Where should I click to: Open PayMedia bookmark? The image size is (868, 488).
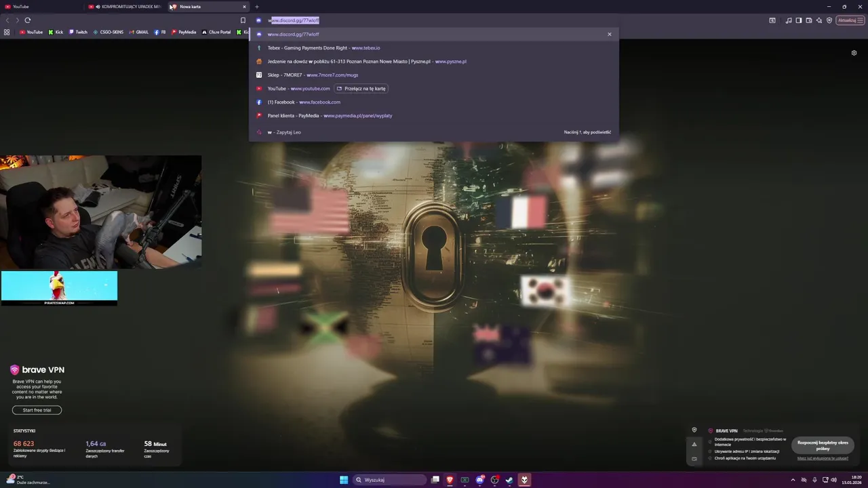pyautogui.click(x=184, y=32)
